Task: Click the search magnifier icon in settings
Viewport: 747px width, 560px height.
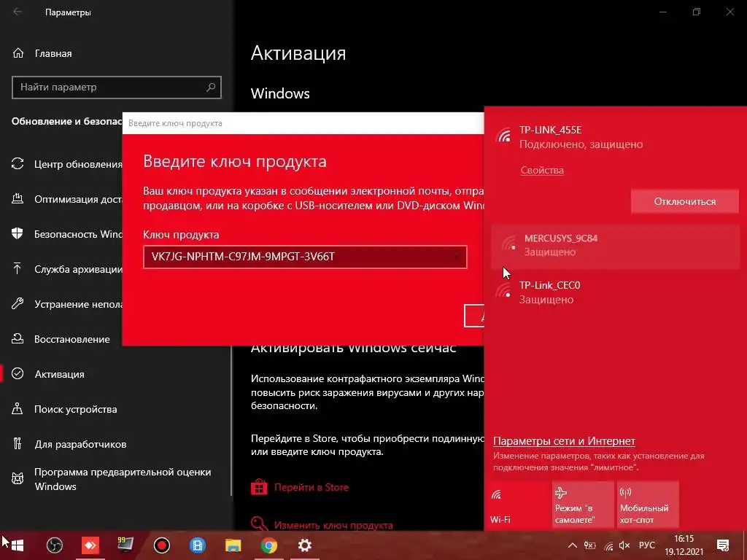Action: point(211,87)
